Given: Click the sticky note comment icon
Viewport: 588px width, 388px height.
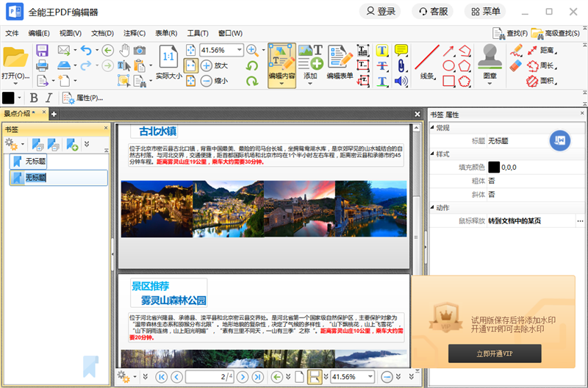Looking at the screenshot, I should tap(401, 50).
